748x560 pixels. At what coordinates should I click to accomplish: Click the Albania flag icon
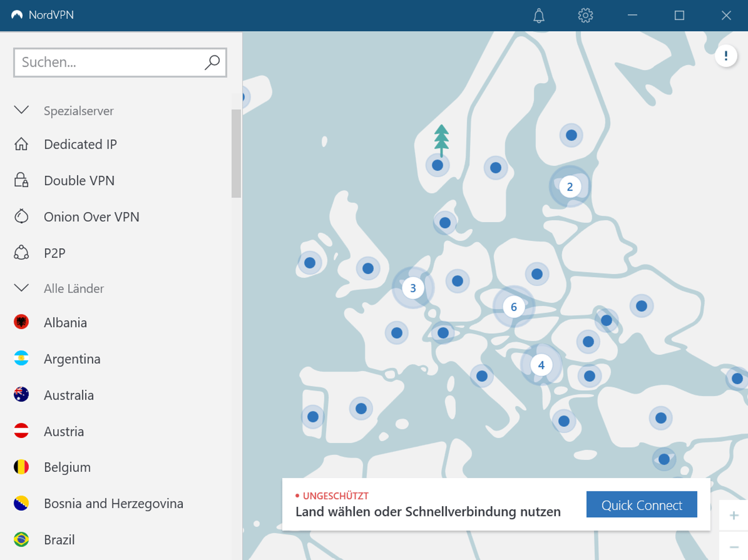[x=21, y=323]
